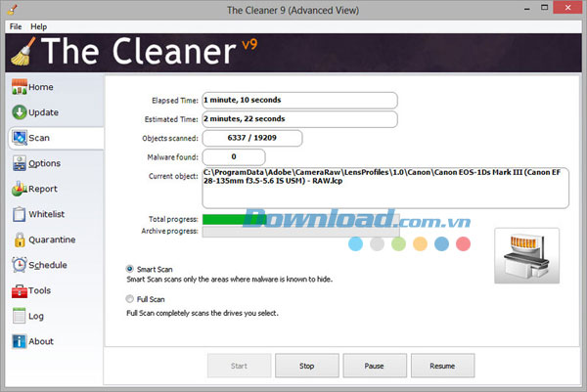Select the Smart Scan radio button
Image resolution: width=587 pixels, height=392 pixels.
(129, 269)
